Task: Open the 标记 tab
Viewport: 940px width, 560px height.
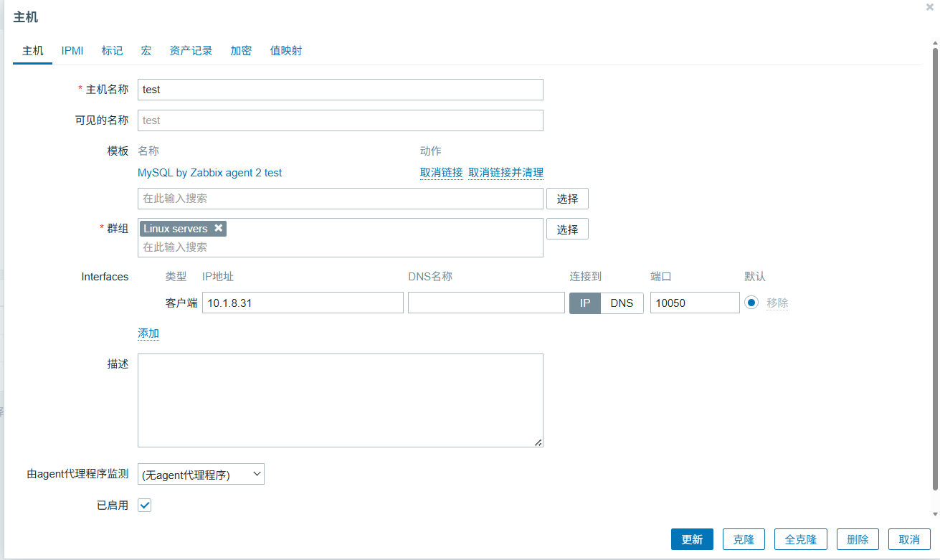Action: (112, 51)
